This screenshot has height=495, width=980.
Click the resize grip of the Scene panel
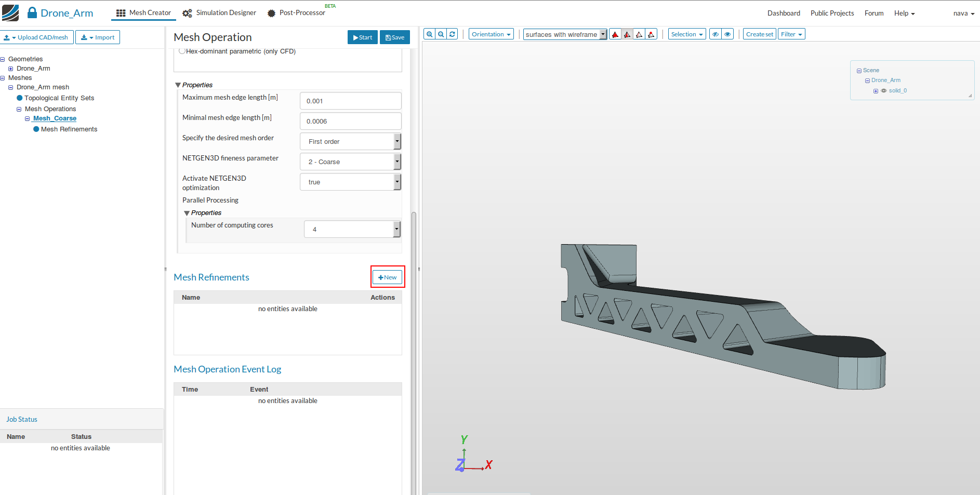[970, 96]
